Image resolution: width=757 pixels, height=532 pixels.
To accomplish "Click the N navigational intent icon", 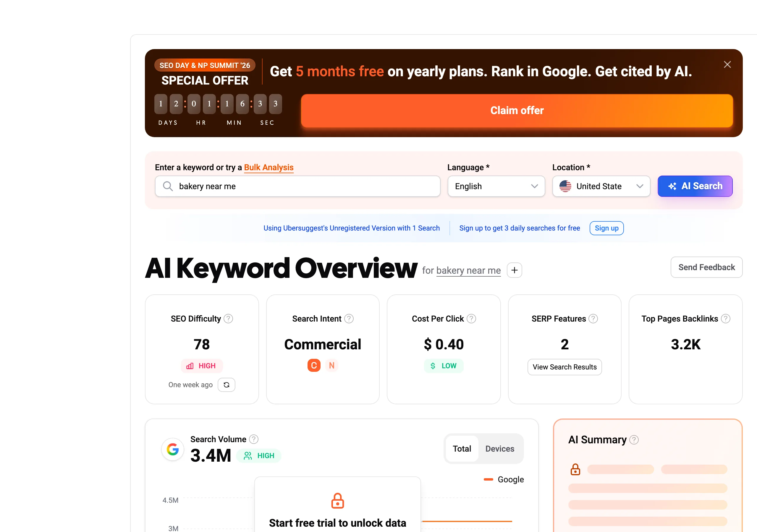I will point(331,365).
